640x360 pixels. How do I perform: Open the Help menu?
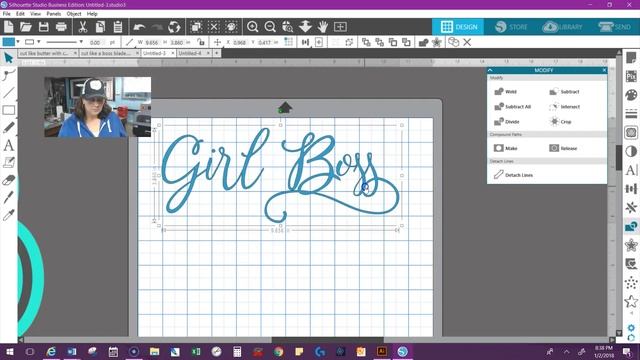click(92, 14)
